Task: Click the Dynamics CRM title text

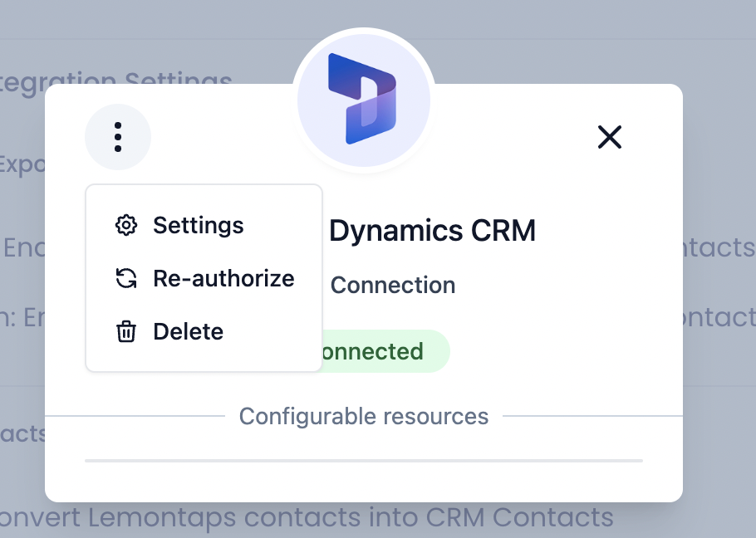Action: (433, 231)
